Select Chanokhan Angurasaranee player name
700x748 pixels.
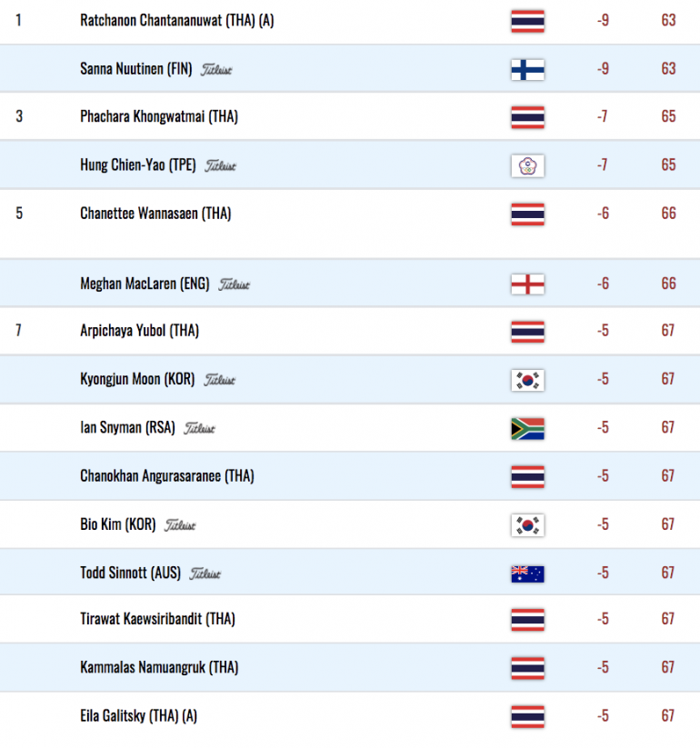[167, 475]
